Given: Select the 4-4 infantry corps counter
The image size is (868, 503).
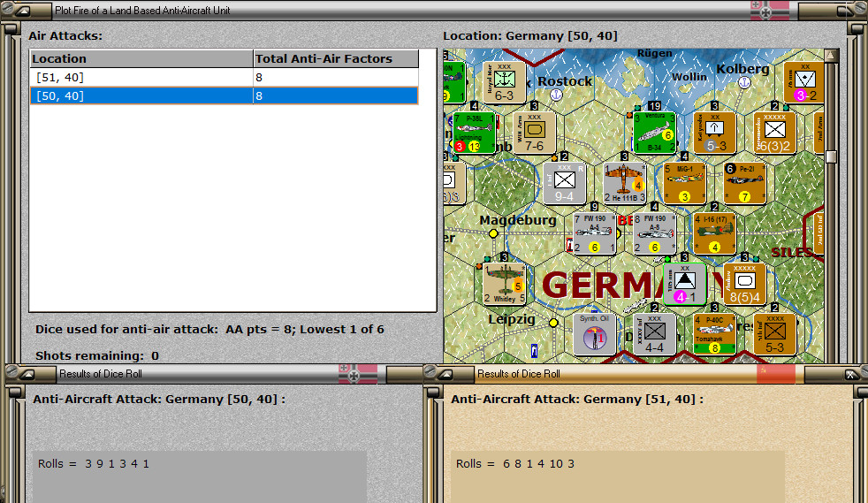Looking at the screenshot, I should [654, 334].
